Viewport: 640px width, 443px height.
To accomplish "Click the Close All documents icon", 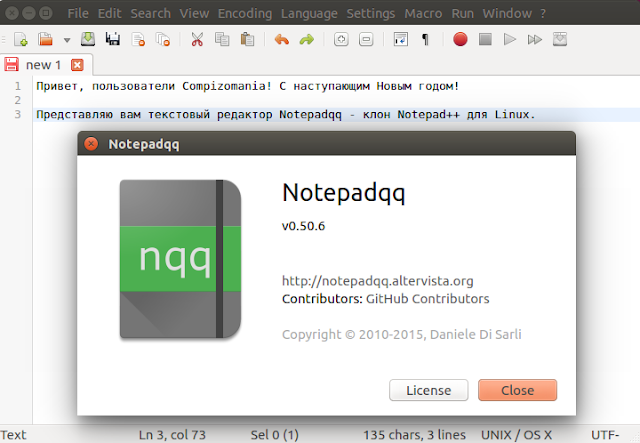I will pyautogui.click(x=163, y=40).
